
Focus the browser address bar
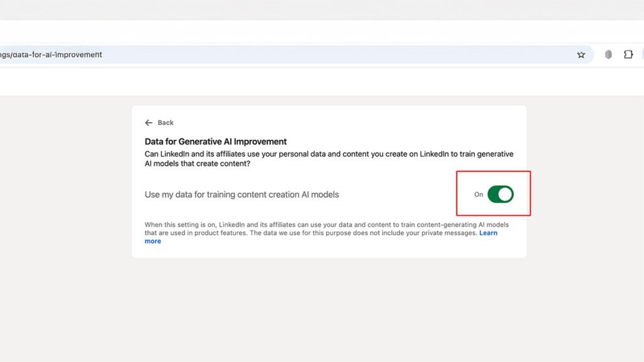[x=314, y=55]
